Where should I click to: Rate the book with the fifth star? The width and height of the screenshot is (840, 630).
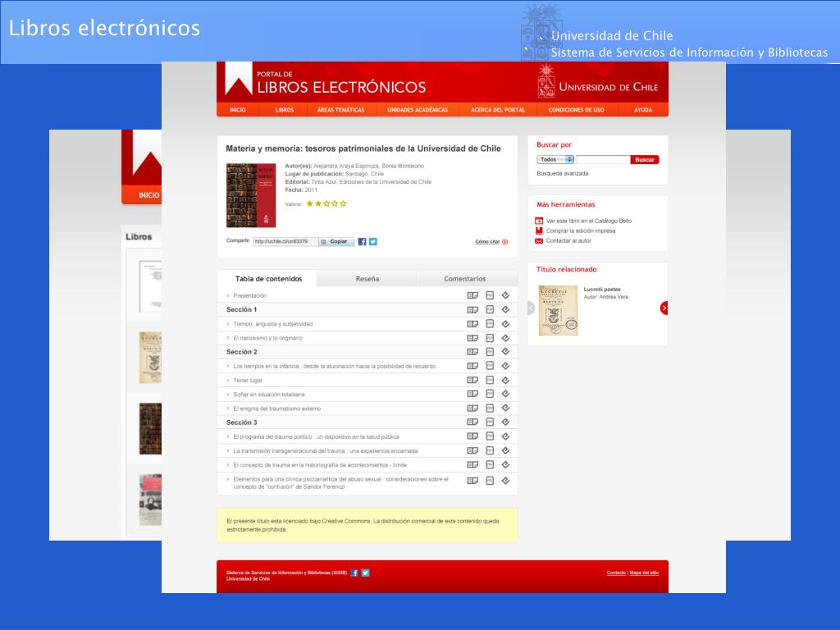pyautogui.click(x=344, y=203)
